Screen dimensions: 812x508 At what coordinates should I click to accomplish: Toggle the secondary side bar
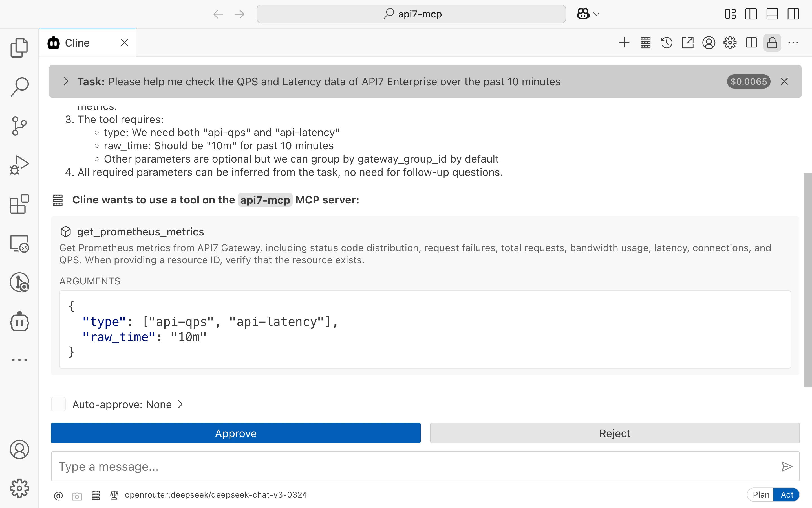(793, 14)
